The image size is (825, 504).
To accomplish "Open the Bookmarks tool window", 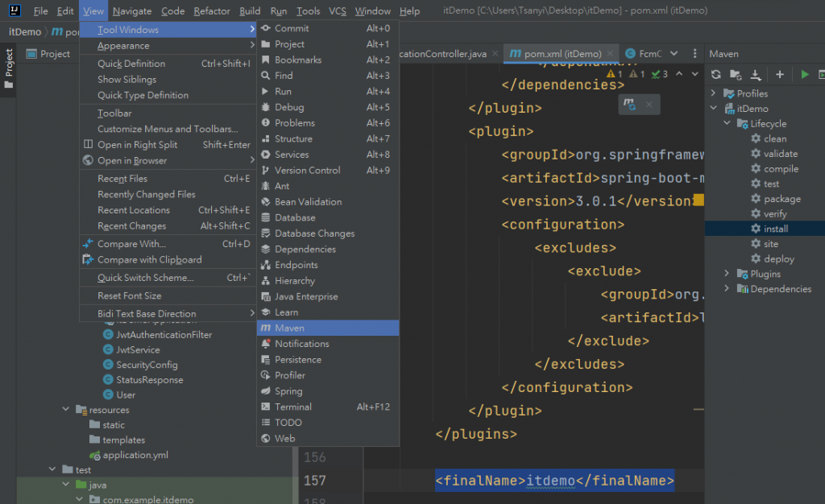I will (x=327, y=60).
